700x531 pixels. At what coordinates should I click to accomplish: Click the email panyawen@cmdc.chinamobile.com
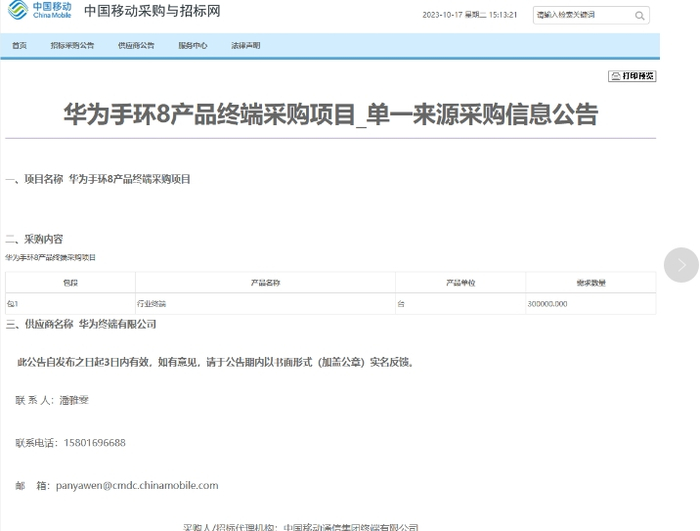click(137, 485)
